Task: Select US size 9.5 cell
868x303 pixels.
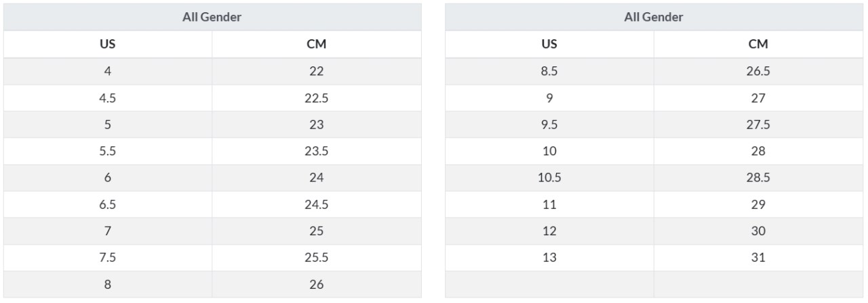Action: 550,125
